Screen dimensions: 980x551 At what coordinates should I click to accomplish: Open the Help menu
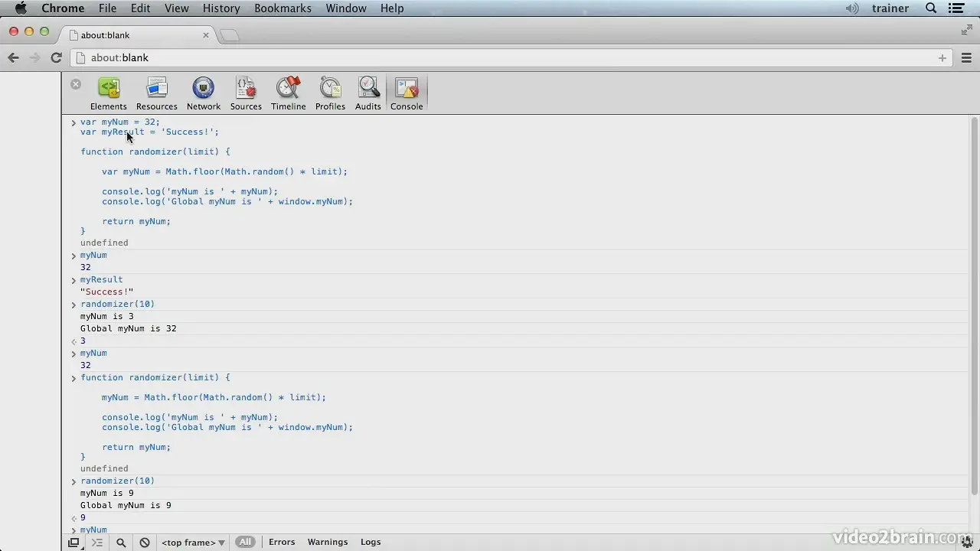pyautogui.click(x=392, y=8)
